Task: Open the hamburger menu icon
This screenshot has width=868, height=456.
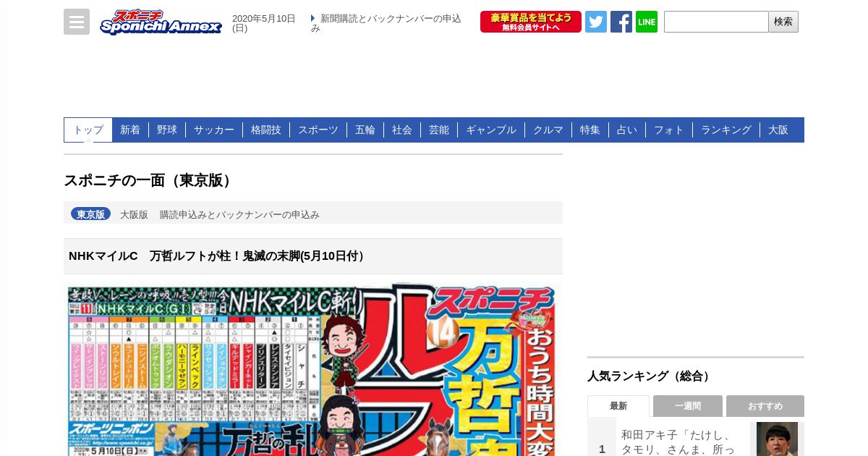Action: 77,22
